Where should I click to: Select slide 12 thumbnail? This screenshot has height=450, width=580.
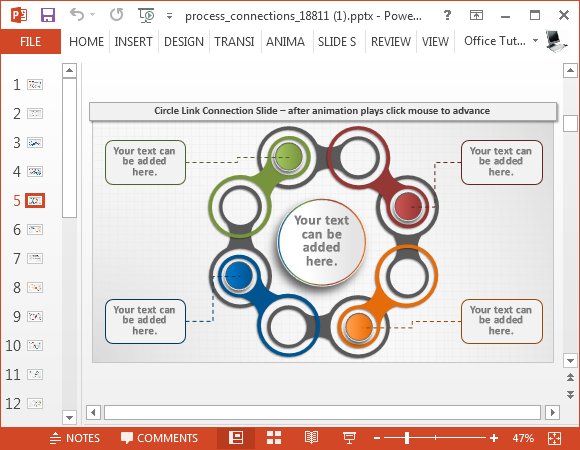pyautogui.click(x=35, y=403)
